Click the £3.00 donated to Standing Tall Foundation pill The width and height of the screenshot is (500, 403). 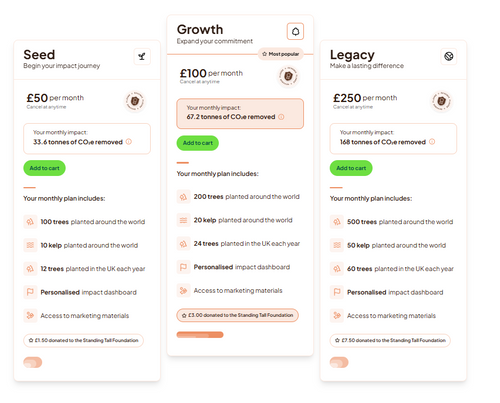pyautogui.click(x=237, y=315)
